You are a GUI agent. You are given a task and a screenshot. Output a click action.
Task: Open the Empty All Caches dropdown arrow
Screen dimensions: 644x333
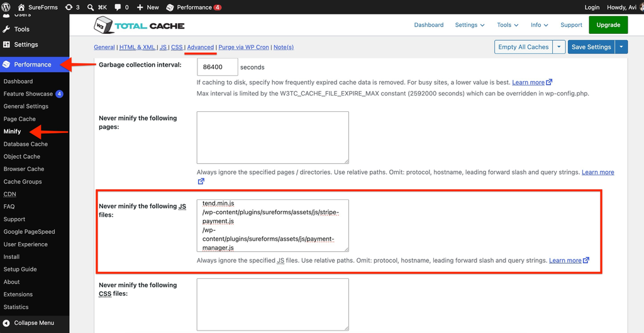coord(559,46)
